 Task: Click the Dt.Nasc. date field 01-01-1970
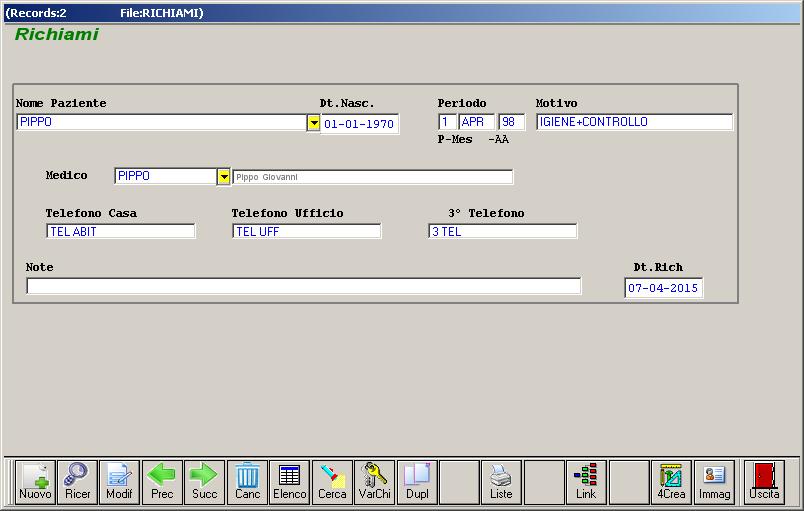[x=359, y=124]
